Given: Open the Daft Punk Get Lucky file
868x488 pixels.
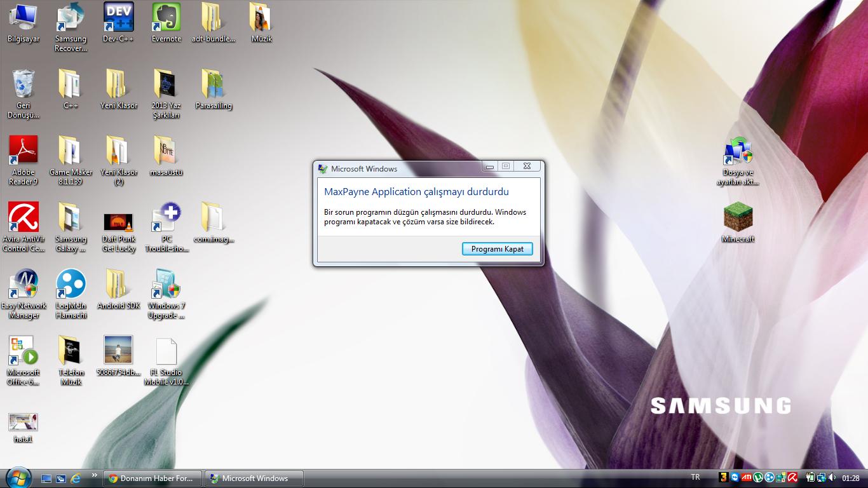Looking at the screenshot, I should (x=118, y=222).
